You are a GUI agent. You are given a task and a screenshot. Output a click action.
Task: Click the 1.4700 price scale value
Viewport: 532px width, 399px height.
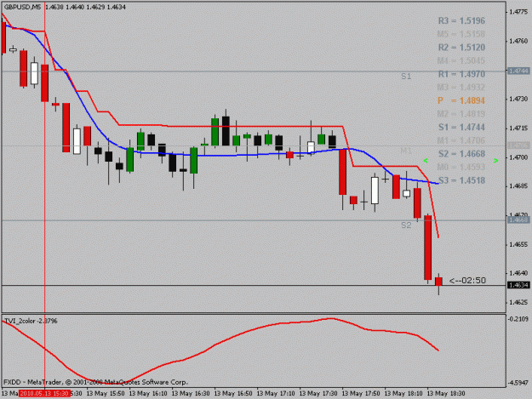point(518,157)
